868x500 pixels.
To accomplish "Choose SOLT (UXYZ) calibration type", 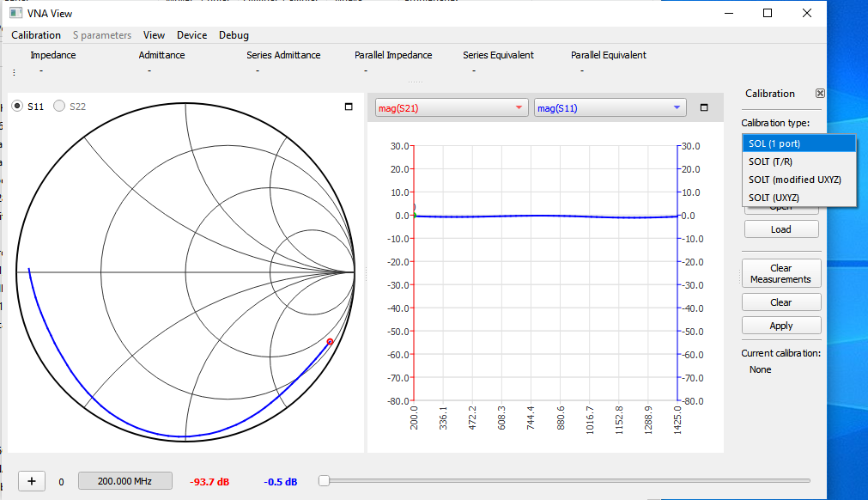I will 798,198.
